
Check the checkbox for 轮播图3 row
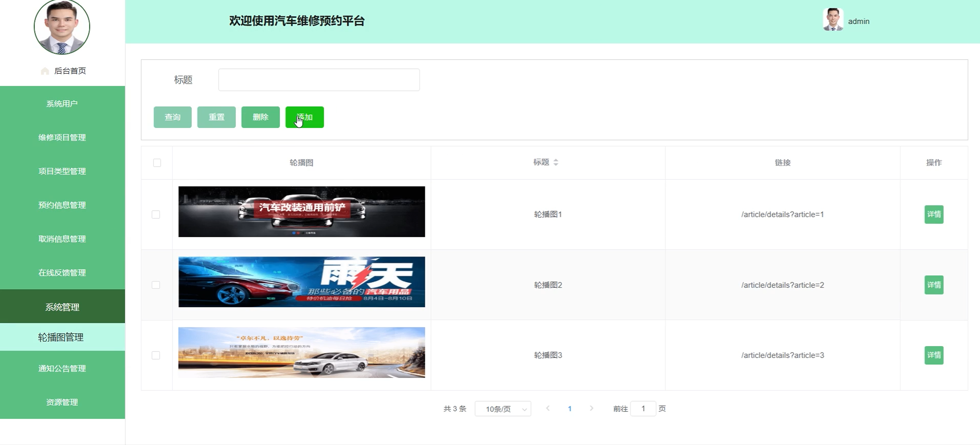156,355
